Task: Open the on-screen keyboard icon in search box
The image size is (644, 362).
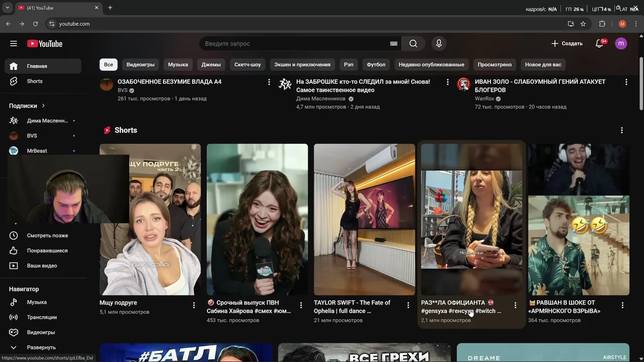Action: [393, 44]
